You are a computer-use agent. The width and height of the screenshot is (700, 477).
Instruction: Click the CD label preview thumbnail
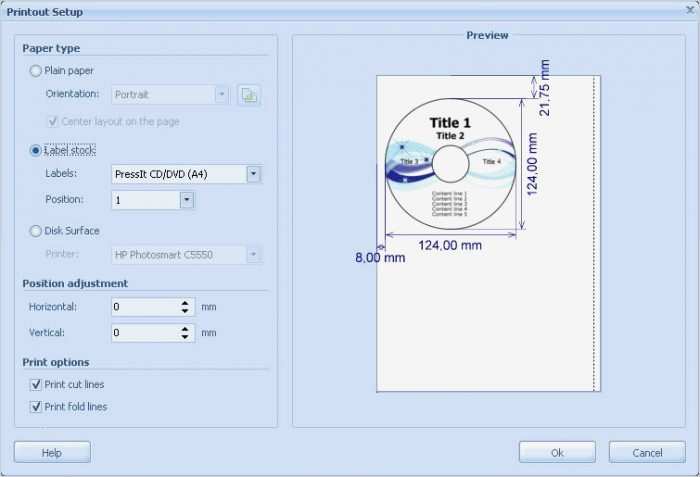450,164
